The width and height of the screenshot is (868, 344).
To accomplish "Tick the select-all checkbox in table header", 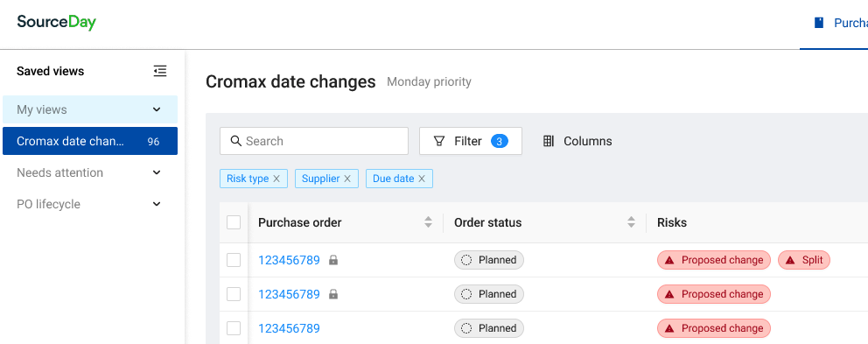I will point(234,222).
